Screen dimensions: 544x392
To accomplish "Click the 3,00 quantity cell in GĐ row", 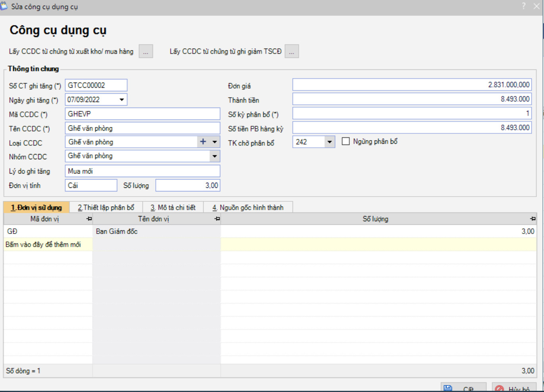I will pos(378,231).
